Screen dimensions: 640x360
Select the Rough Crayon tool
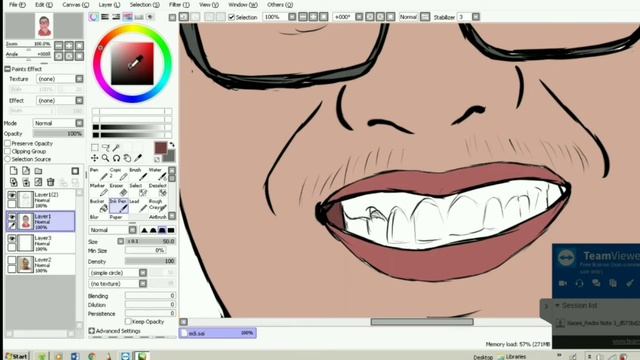[158, 206]
